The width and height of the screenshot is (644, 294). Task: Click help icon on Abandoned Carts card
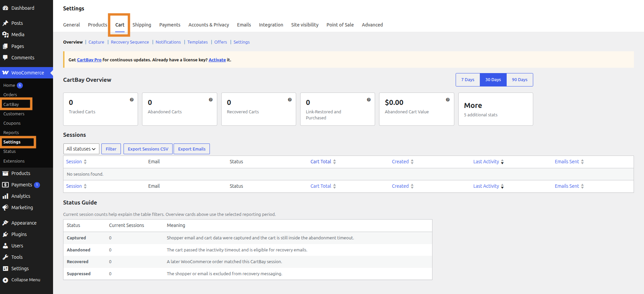(x=211, y=100)
